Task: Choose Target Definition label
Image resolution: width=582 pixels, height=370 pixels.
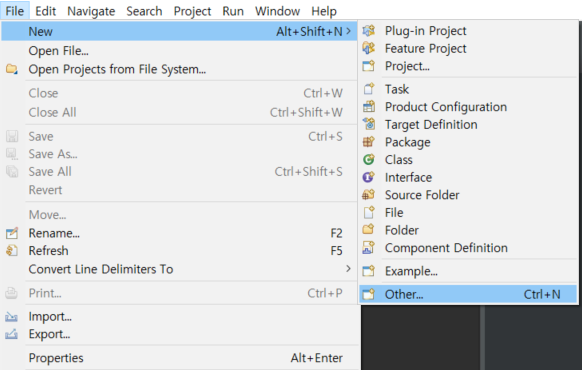Action: click(x=431, y=124)
